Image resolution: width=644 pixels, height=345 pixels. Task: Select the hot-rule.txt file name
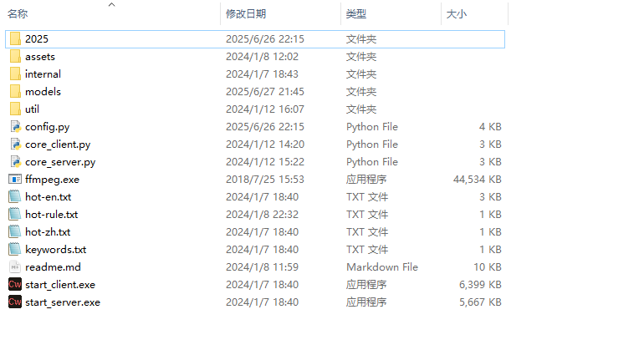click(51, 215)
